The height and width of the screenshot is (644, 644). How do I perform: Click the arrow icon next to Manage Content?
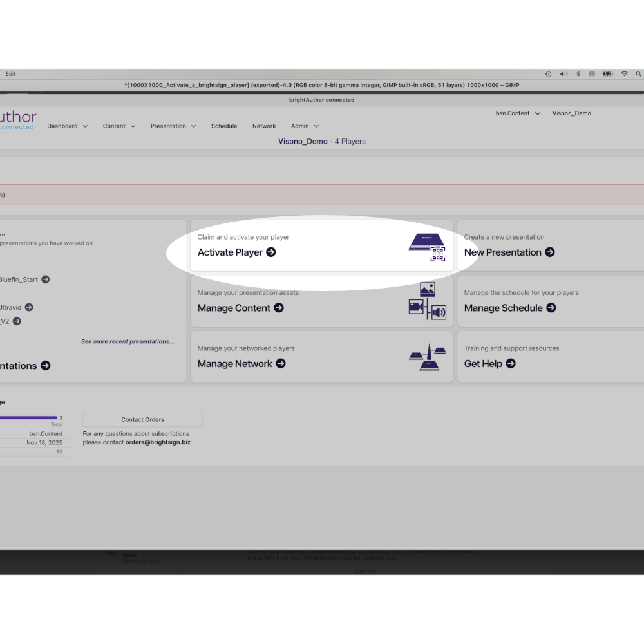point(279,308)
